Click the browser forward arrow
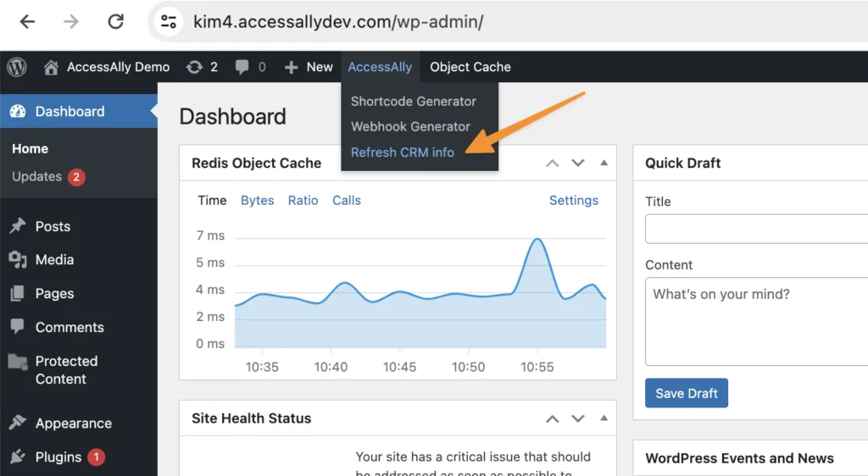The width and height of the screenshot is (868, 476). point(71,21)
